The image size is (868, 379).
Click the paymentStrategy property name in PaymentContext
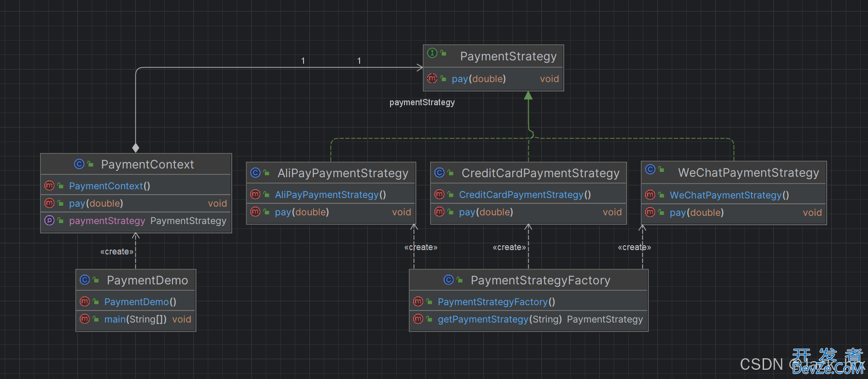pos(107,221)
